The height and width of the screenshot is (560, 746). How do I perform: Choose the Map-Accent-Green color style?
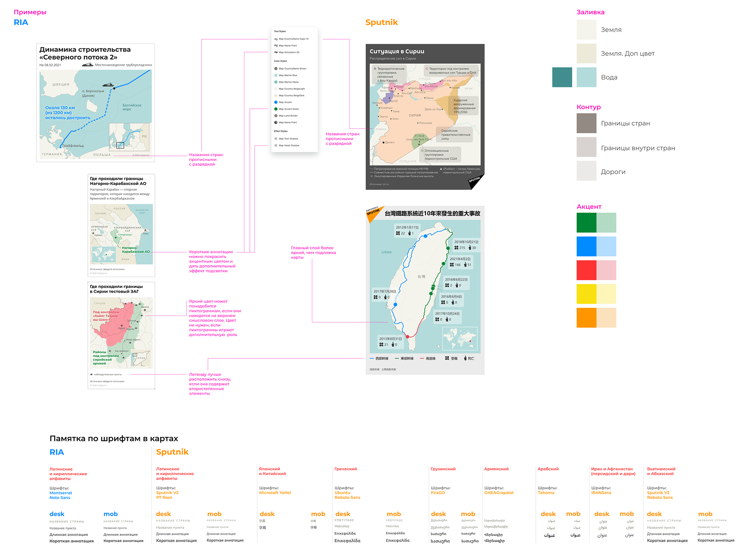(x=287, y=109)
